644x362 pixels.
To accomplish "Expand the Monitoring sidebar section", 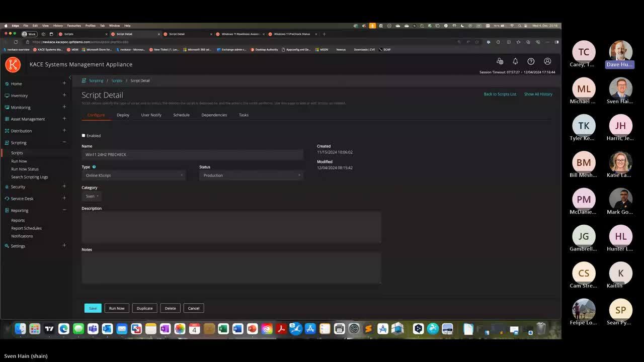I will 64,107.
